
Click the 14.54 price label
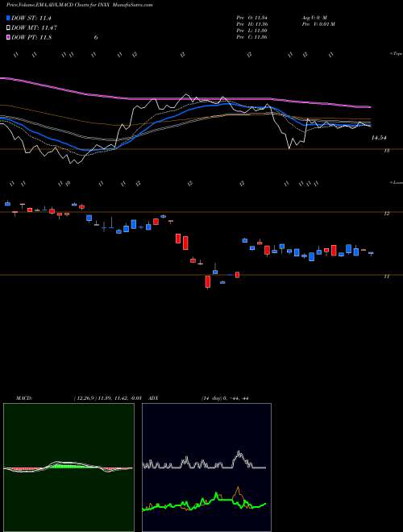[x=379, y=138]
